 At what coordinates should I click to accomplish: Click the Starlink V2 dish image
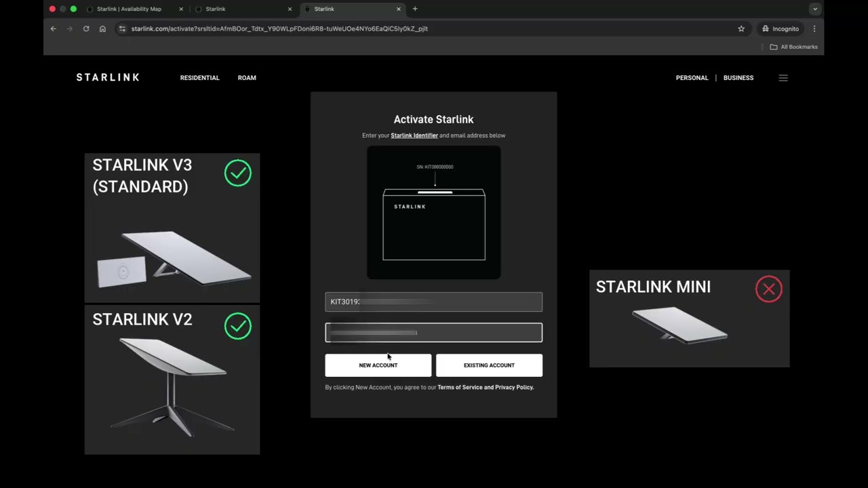173,386
